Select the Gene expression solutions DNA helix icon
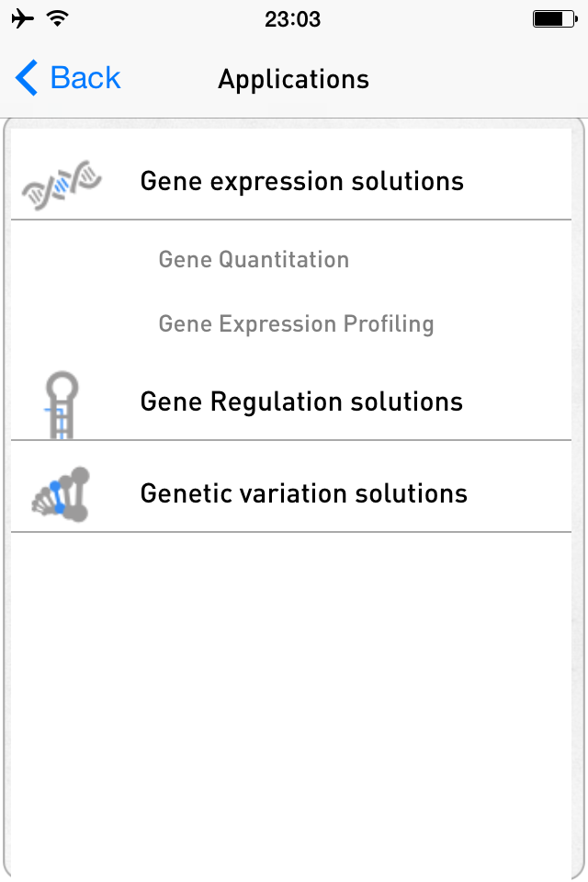Image resolution: width=588 pixels, height=882 pixels. (x=60, y=181)
